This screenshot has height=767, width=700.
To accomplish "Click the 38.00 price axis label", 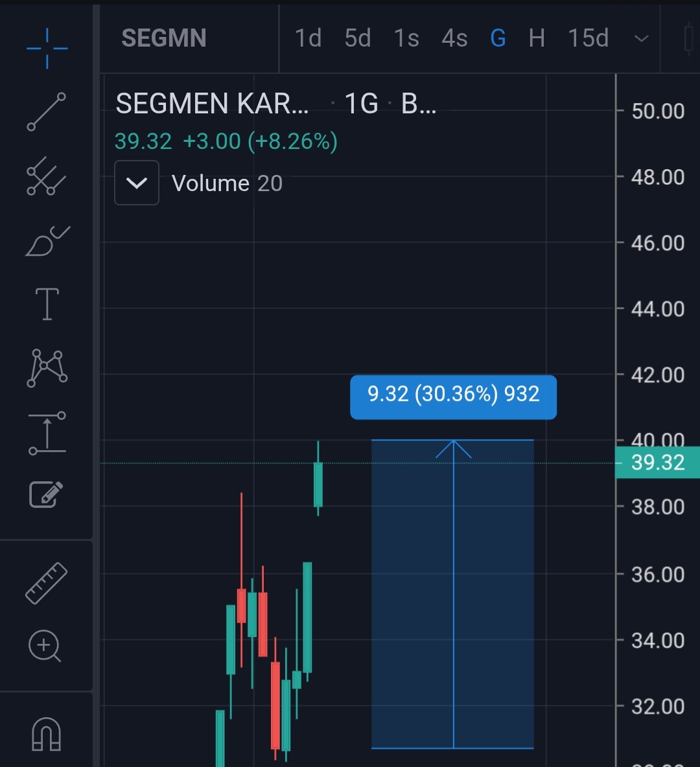I will pos(658,507).
